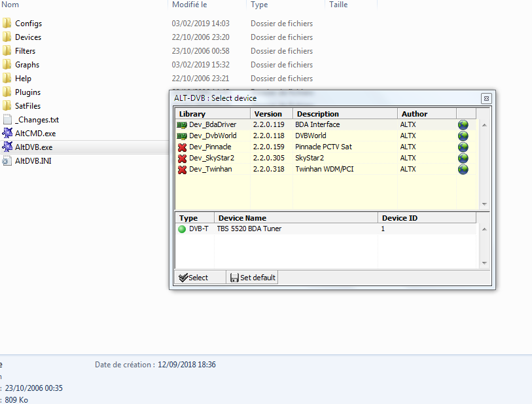The image size is (532, 404).
Task: Click the red X icon beside Dev_SkyStar2
Action: tap(182, 158)
